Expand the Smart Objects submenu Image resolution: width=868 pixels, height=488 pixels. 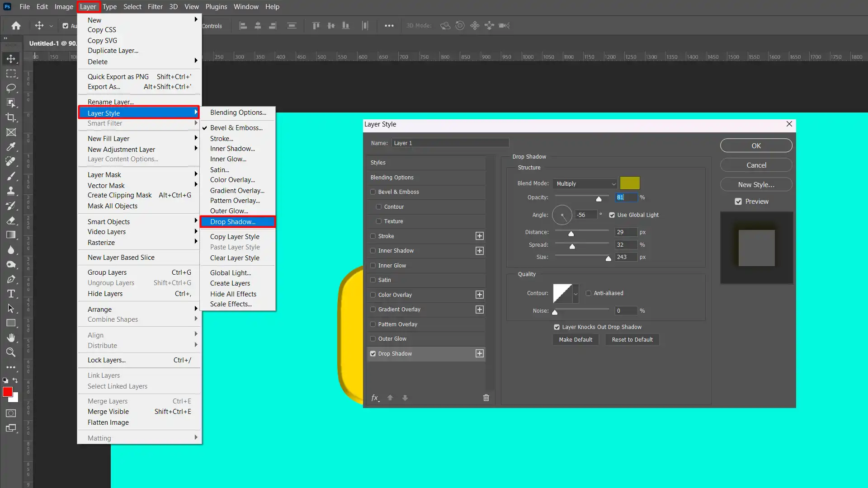(x=139, y=221)
